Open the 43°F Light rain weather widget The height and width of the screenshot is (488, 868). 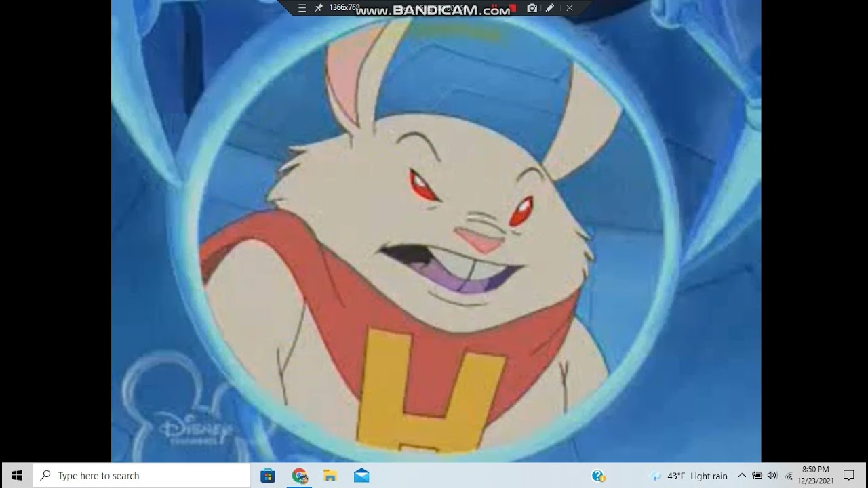pos(688,476)
